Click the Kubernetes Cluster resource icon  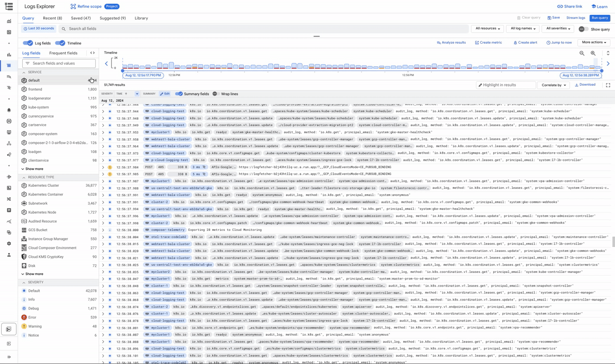(x=24, y=186)
